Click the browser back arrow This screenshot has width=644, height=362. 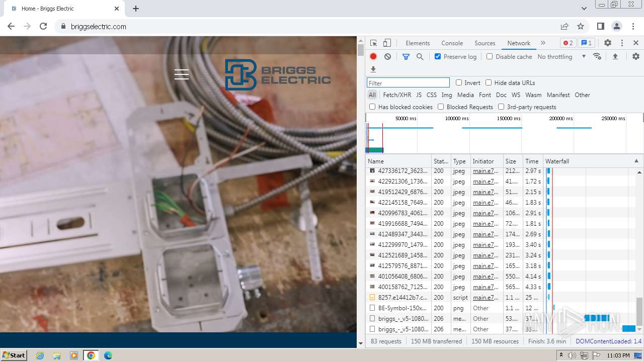(x=11, y=26)
